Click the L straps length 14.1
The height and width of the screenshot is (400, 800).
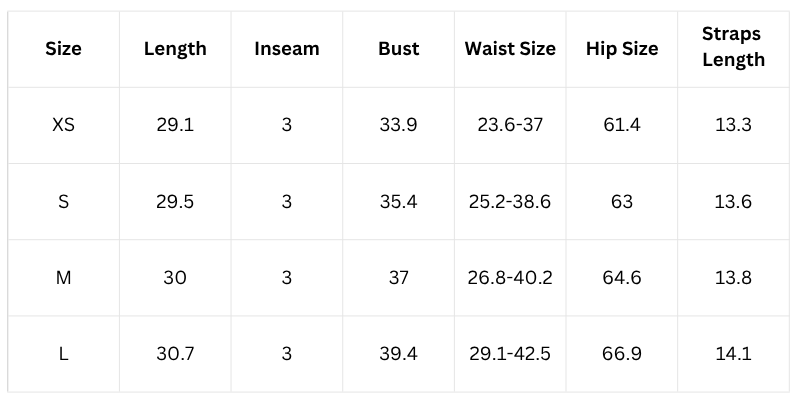733,353
